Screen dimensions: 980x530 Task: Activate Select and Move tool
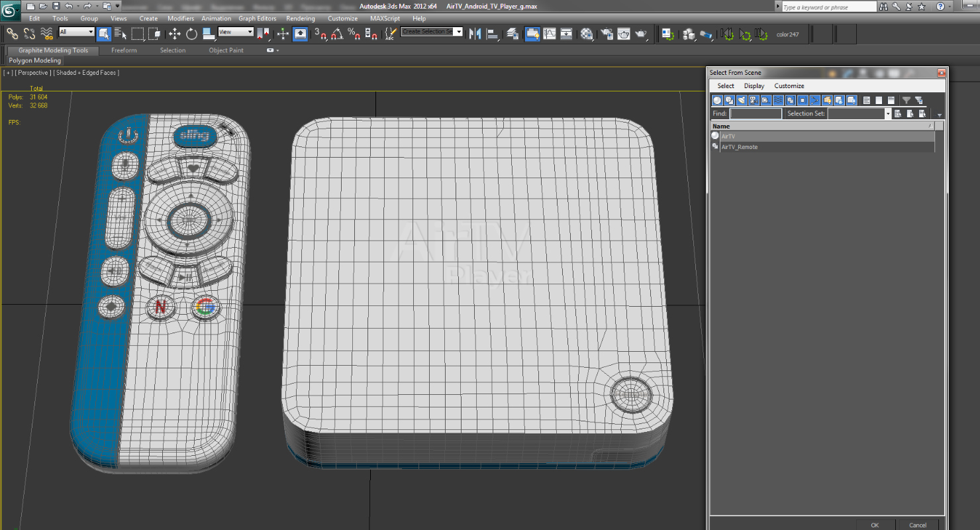point(174,34)
